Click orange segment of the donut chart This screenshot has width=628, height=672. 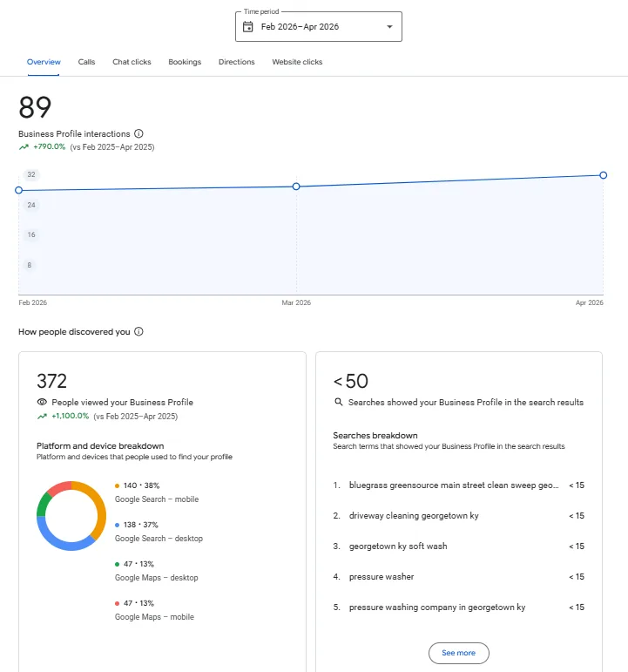(x=100, y=510)
